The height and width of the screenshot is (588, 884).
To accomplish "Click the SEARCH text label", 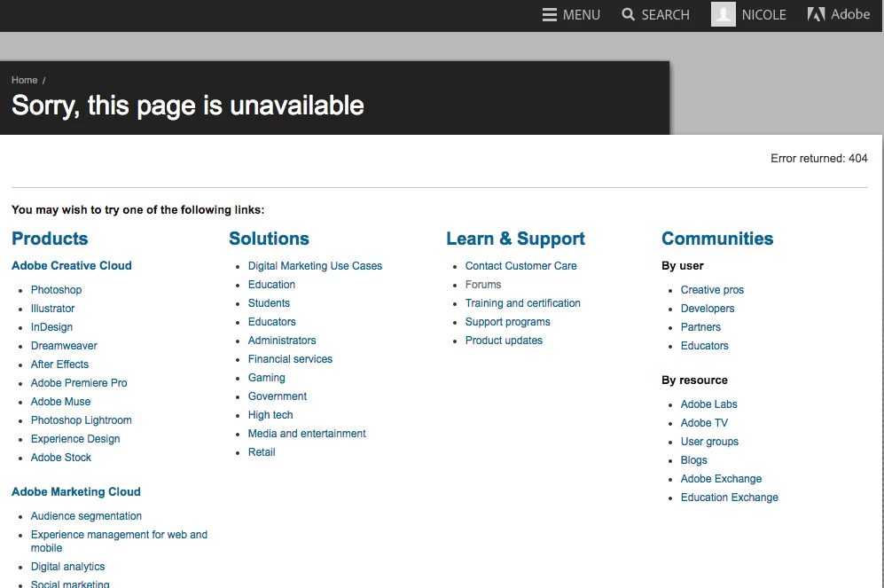I will click(x=665, y=15).
